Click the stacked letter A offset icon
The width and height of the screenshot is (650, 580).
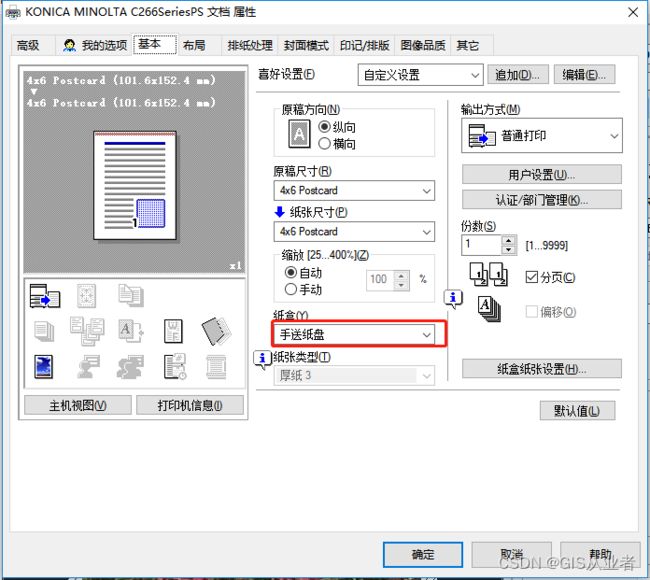(489, 309)
